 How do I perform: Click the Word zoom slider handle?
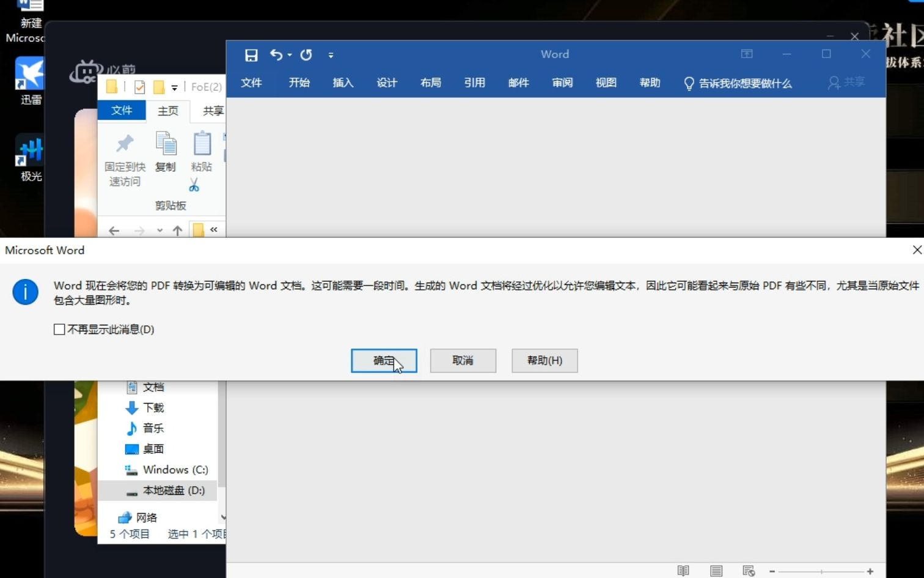822,571
